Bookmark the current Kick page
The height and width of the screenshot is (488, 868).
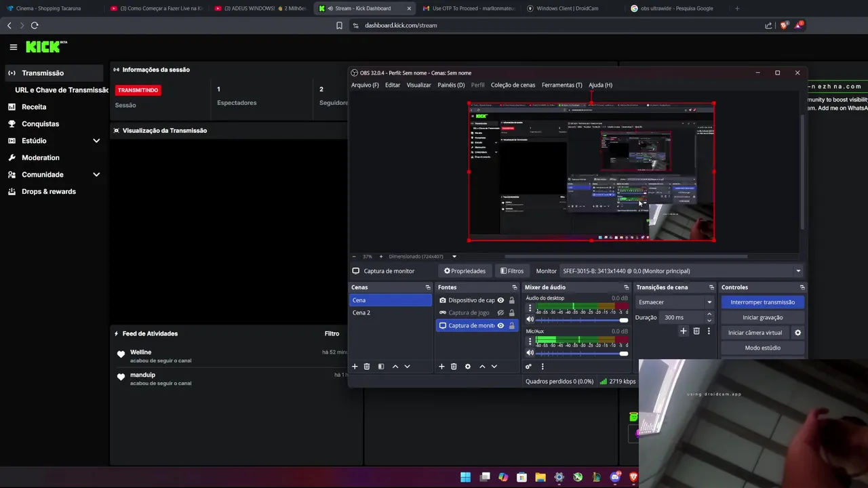coord(339,25)
